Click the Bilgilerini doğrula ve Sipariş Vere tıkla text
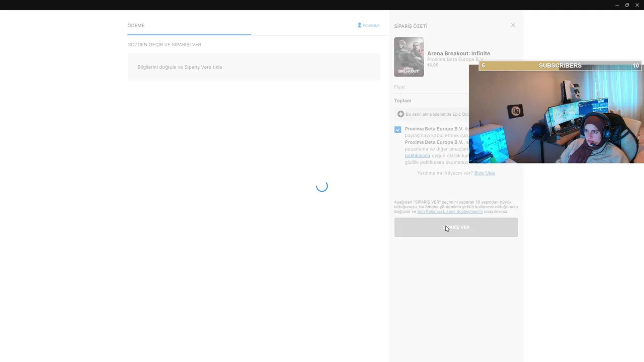The height and width of the screenshot is (362, 644). point(180,67)
